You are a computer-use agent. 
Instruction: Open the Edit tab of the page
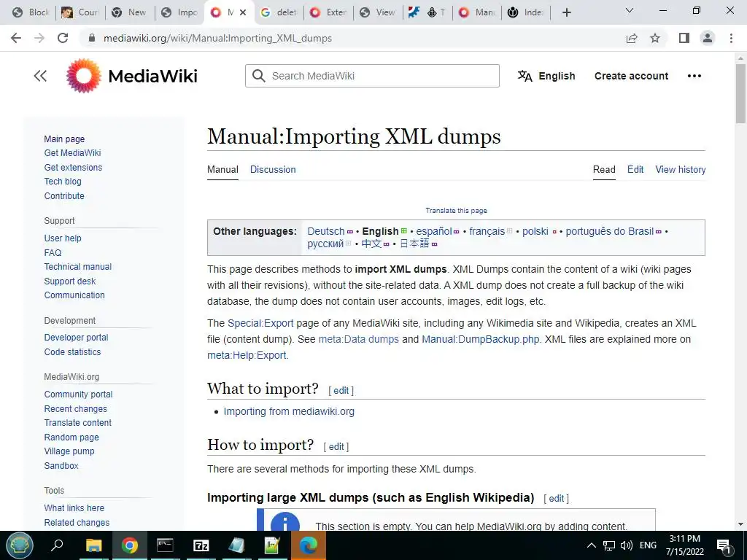tap(635, 169)
